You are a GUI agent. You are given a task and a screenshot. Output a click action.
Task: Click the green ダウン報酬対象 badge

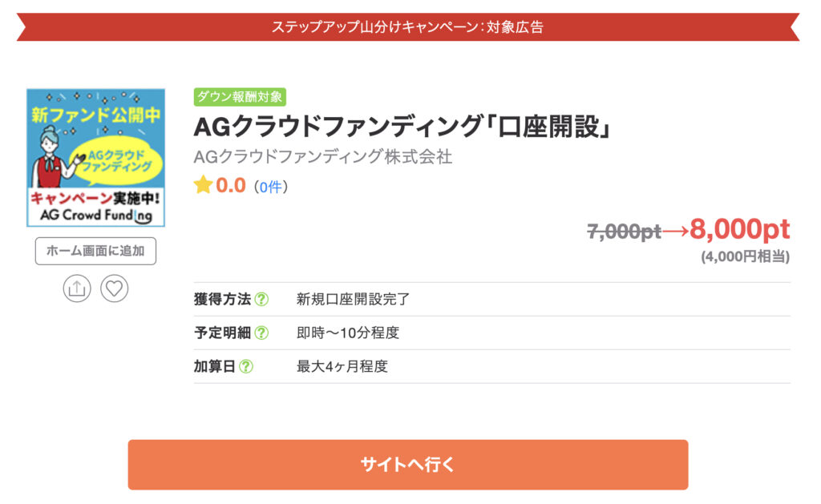pyautogui.click(x=240, y=97)
